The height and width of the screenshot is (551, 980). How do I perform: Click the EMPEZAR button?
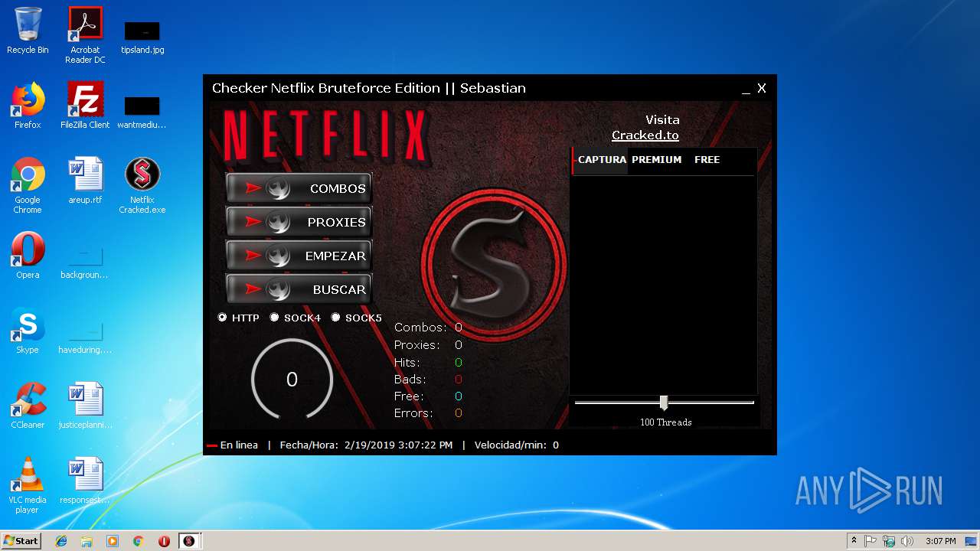(299, 256)
